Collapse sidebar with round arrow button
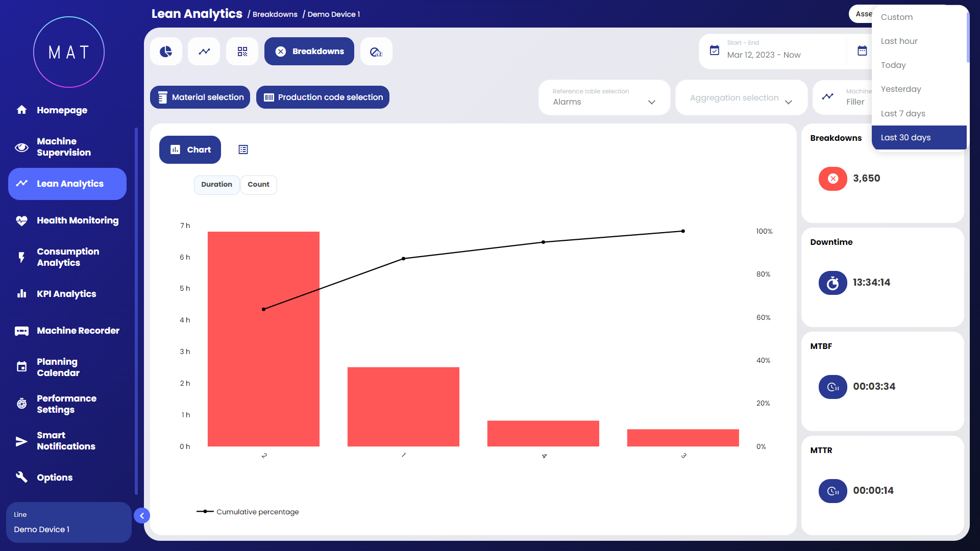Image resolution: width=980 pixels, height=551 pixels. 142,516
